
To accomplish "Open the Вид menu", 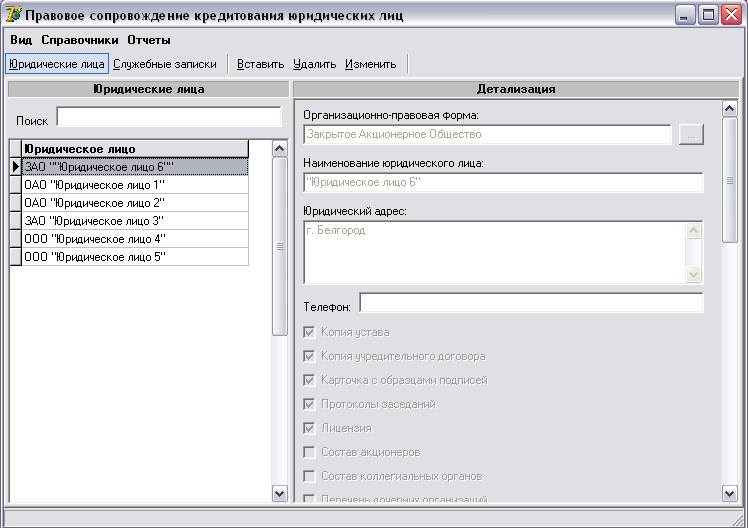I will (x=21, y=40).
